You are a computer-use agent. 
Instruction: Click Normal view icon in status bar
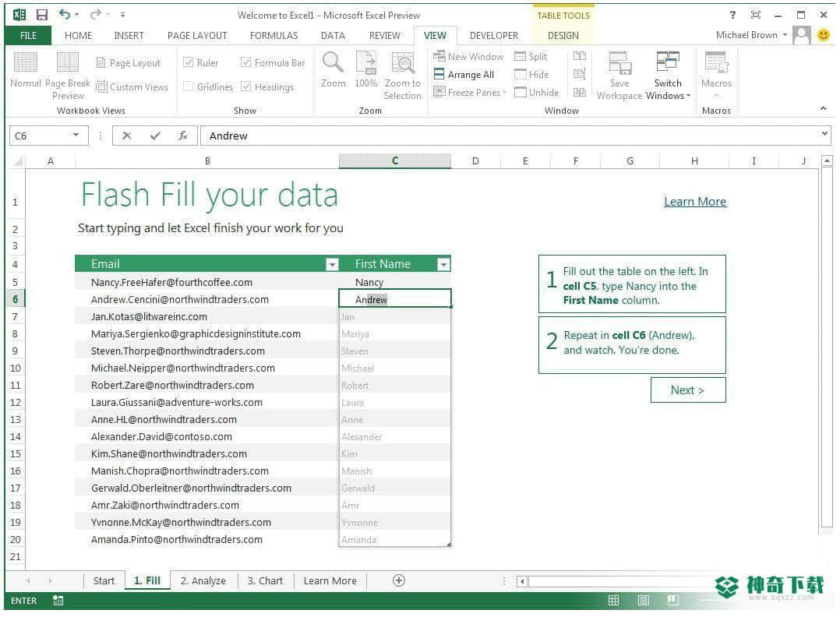pyautogui.click(x=614, y=601)
